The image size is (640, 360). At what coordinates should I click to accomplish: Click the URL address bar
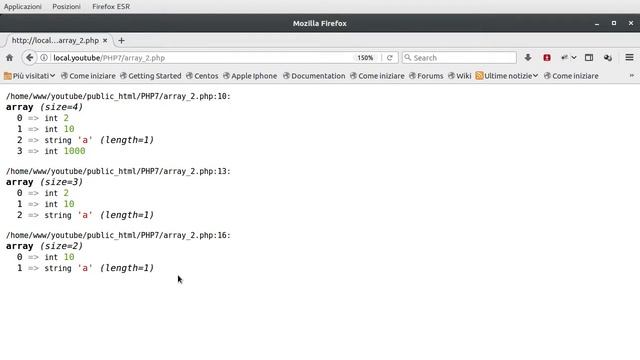pyautogui.click(x=200, y=58)
